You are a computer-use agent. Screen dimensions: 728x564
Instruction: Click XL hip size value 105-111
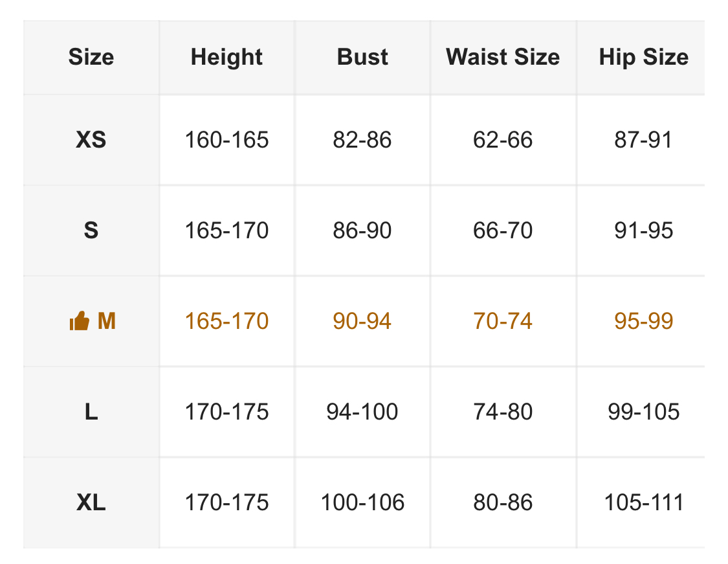pos(643,502)
